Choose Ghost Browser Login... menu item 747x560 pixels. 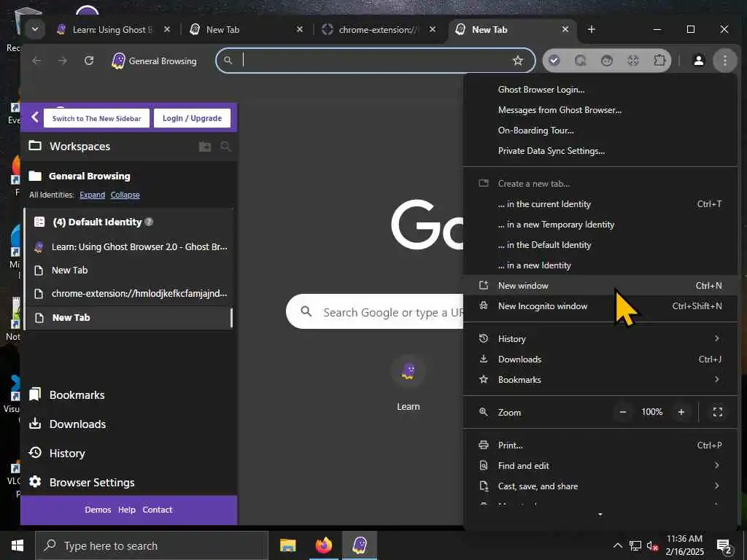coord(600,90)
